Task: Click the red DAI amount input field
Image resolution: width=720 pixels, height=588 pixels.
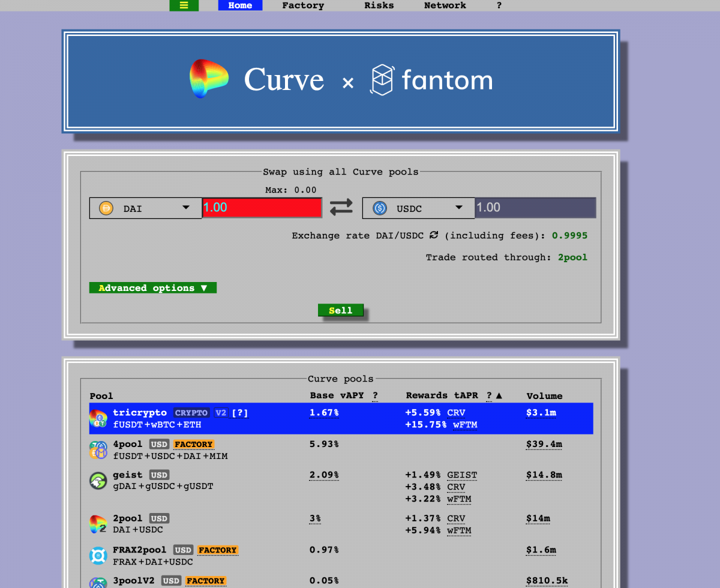Action: tap(262, 208)
